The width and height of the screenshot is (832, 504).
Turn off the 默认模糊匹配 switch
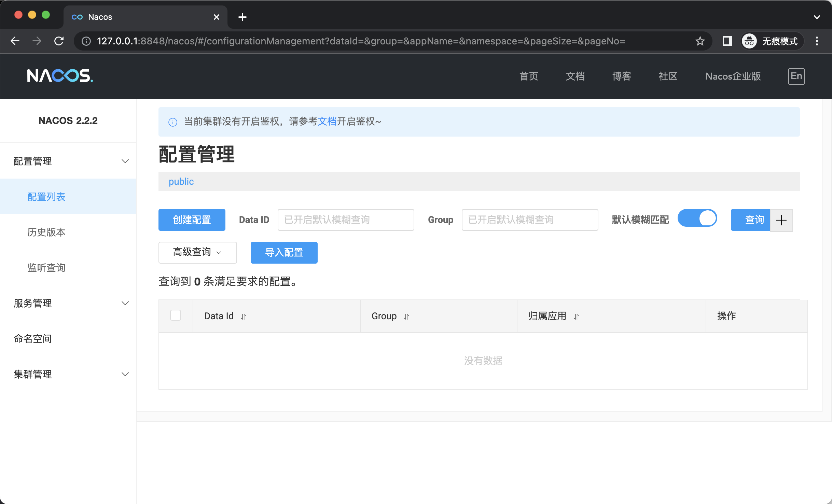coord(697,219)
